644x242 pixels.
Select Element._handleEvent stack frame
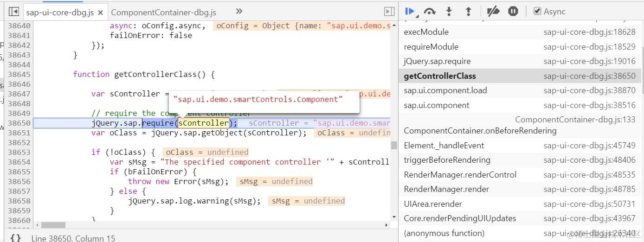click(520, 146)
